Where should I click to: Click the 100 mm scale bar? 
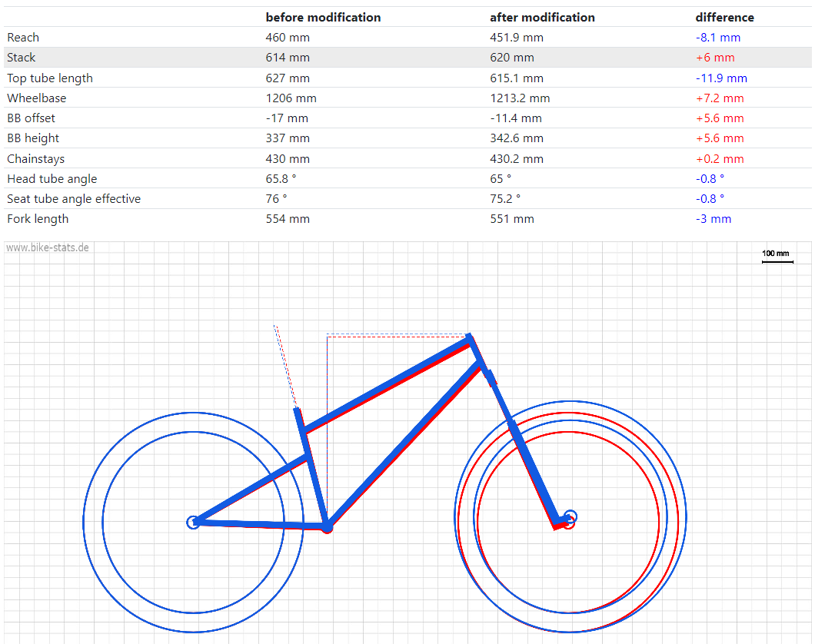click(x=777, y=261)
